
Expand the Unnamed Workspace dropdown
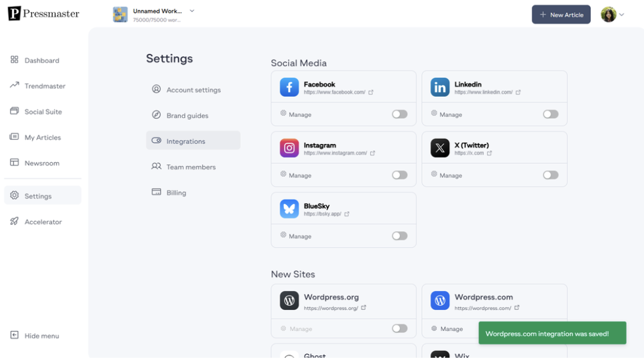pyautogui.click(x=192, y=11)
